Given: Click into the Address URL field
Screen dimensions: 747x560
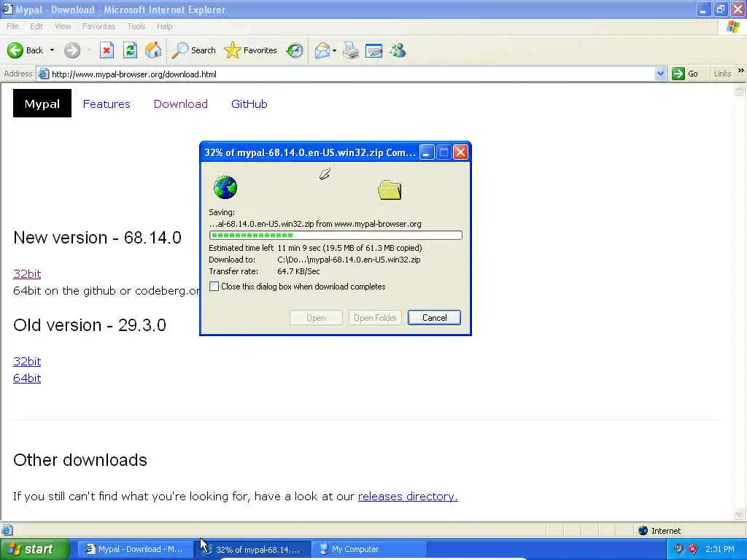Looking at the screenshot, I should (x=352, y=74).
